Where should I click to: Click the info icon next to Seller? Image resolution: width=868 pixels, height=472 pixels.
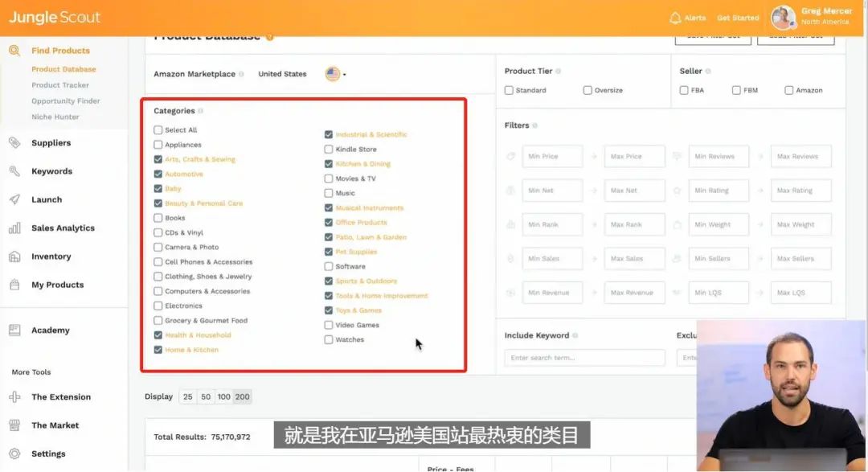[708, 71]
